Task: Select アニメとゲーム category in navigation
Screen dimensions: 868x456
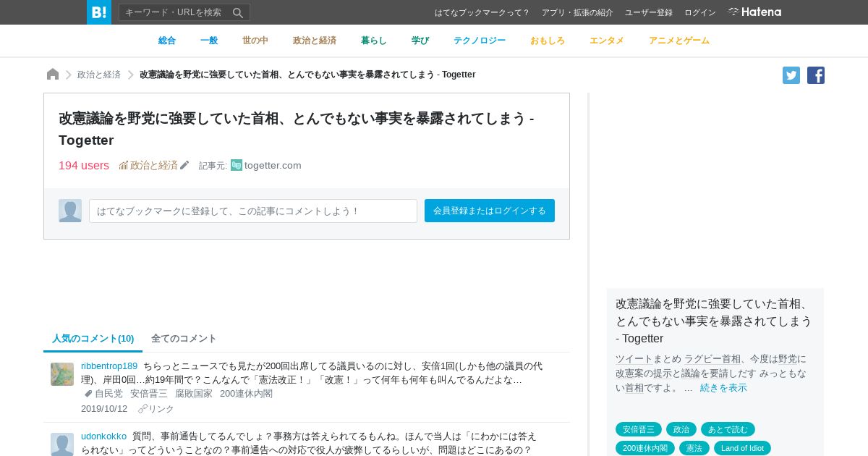Action: (679, 41)
